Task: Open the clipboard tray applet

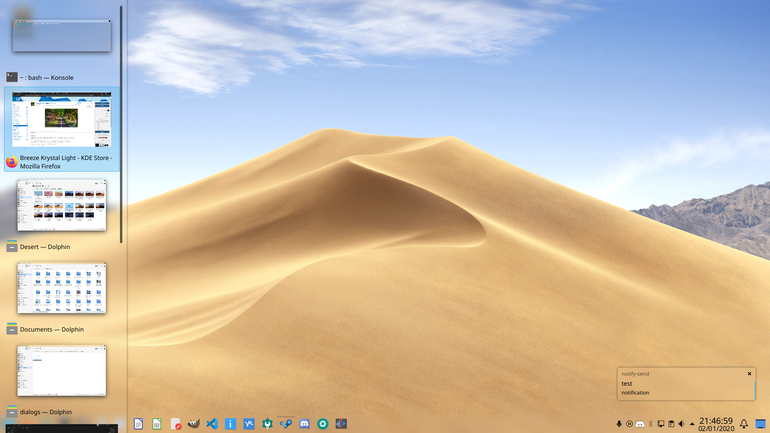Action: point(671,424)
